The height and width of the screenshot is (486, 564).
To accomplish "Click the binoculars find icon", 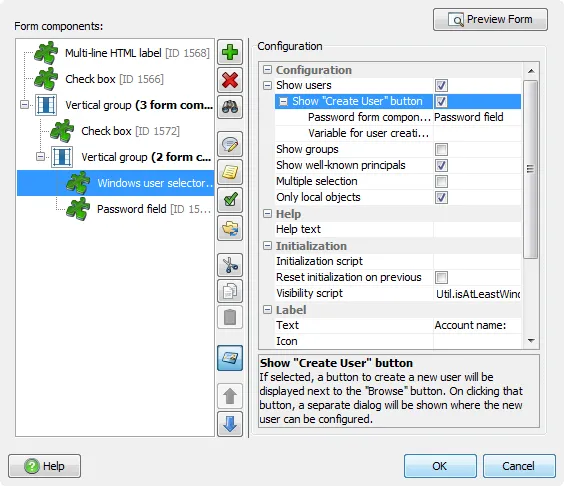I will (230, 107).
